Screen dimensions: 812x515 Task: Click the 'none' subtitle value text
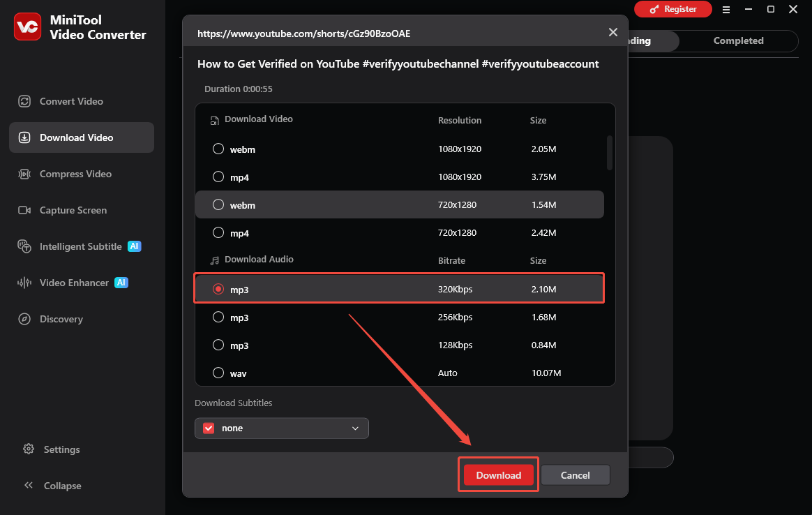pos(232,428)
